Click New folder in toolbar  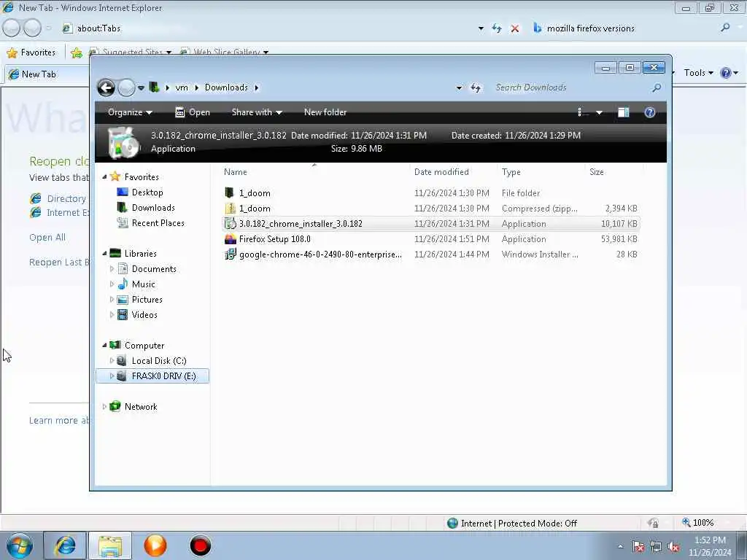click(x=325, y=112)
